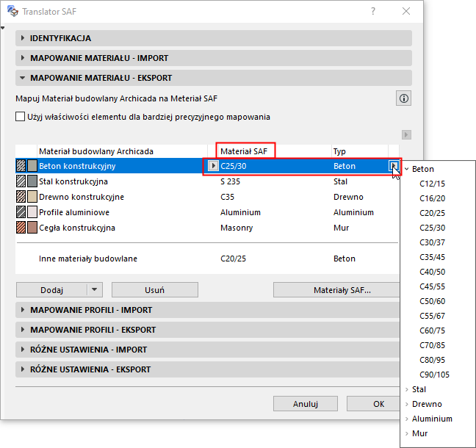
Task: Open the Materiały SAF... dialog button
Action: coord(336,290)
